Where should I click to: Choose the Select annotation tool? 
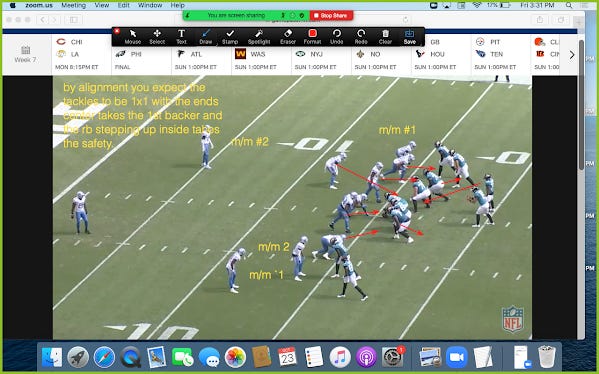click(157, 37)
